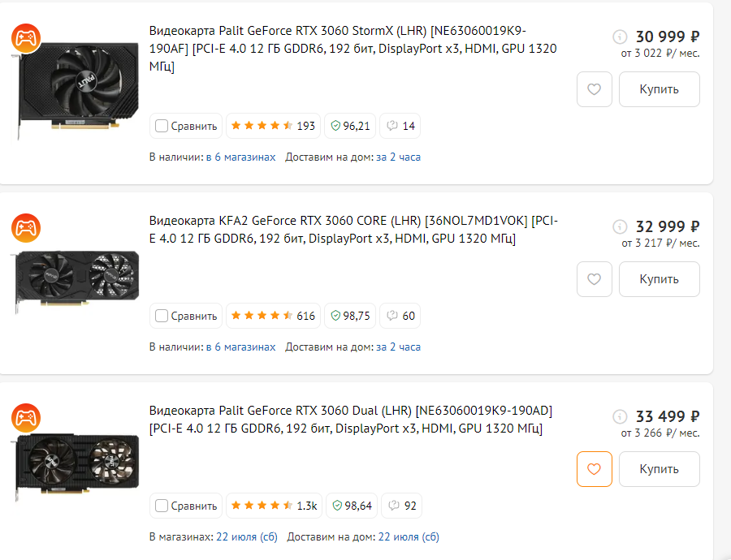
Task: Click info icon beside 32 999 ₽ price
Action: 620,226
